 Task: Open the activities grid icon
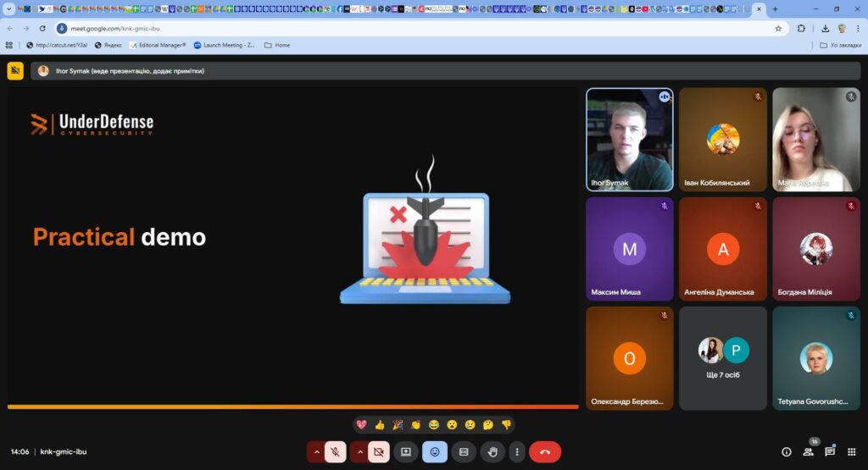851,452
